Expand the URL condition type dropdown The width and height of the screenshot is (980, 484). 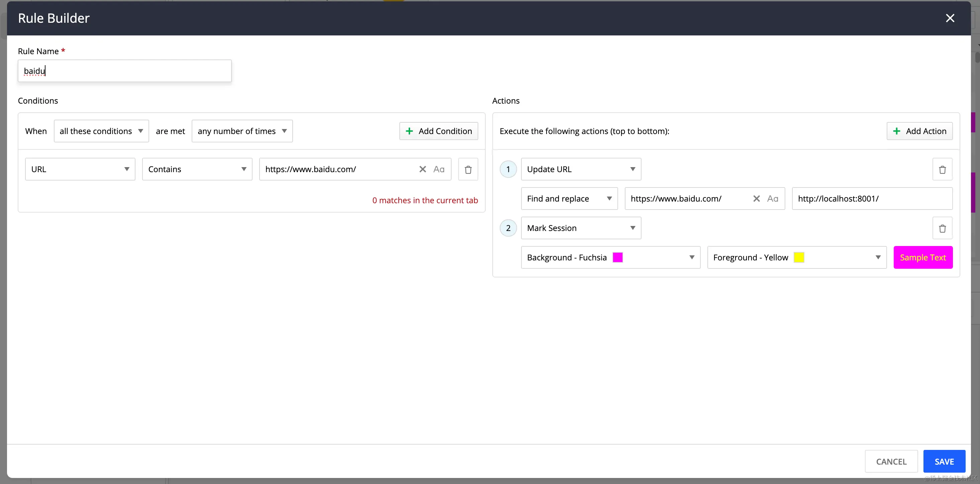pos(80,169)
